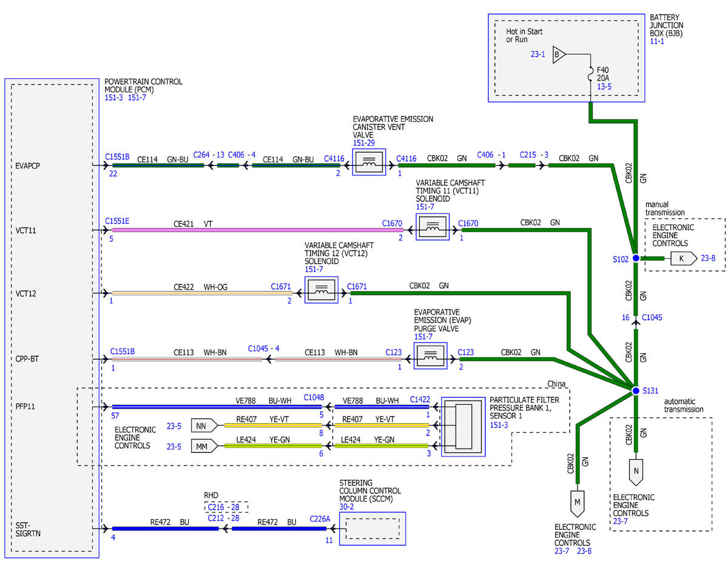Viewport: 728px width, 562px height.
Task: Open the 30-2 SCCM reference link
Action: 348,506
